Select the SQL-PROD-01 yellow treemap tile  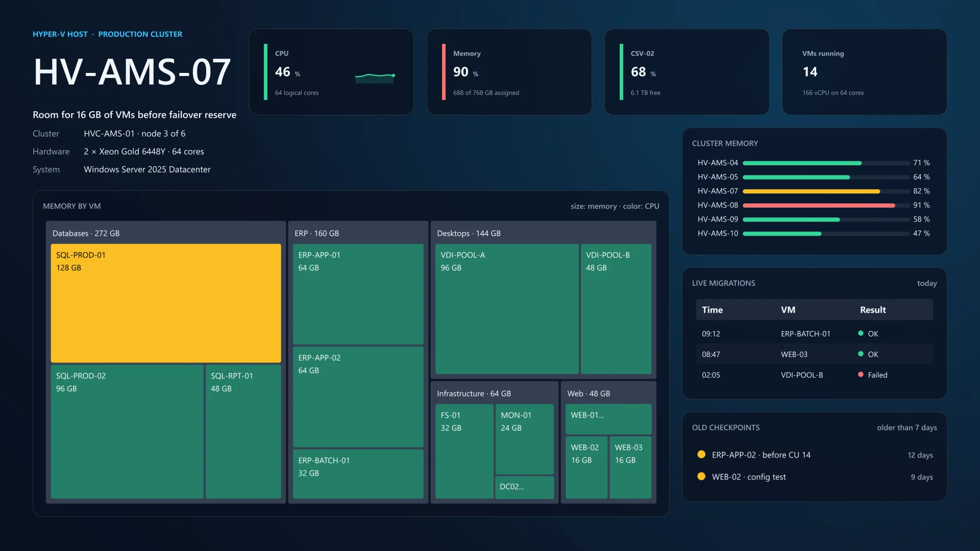pos(166,303)
